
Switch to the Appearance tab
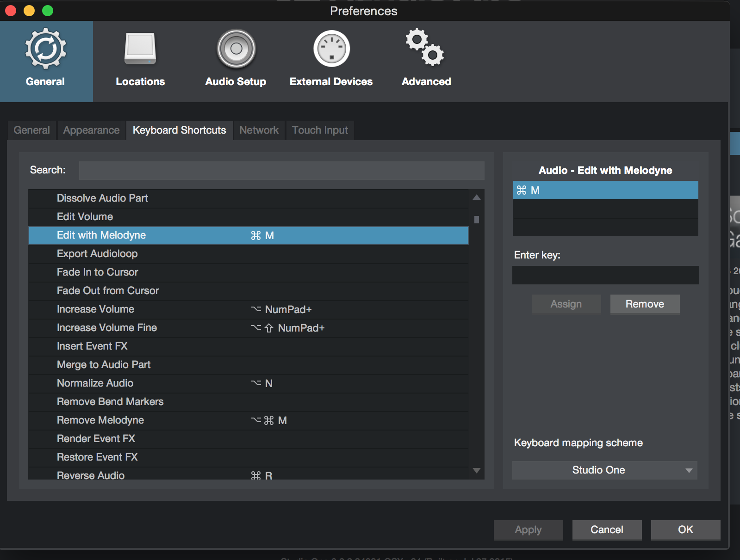tap(91, 130)
